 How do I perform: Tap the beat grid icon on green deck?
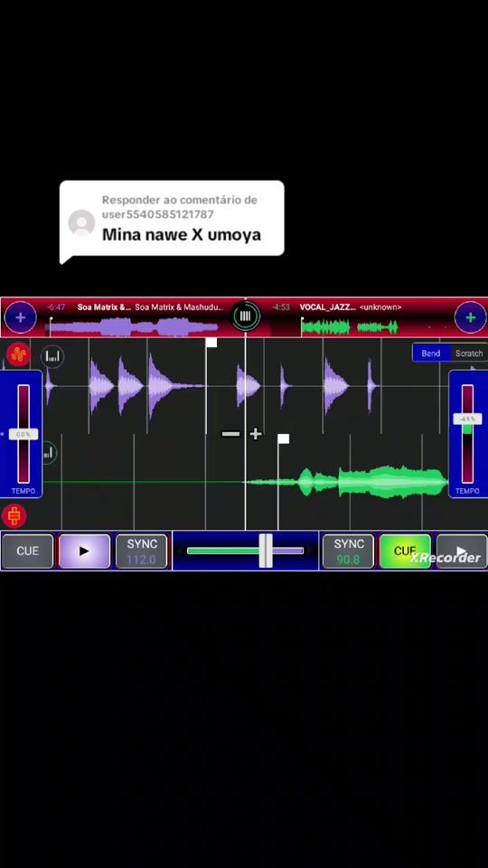pos(49,453)
